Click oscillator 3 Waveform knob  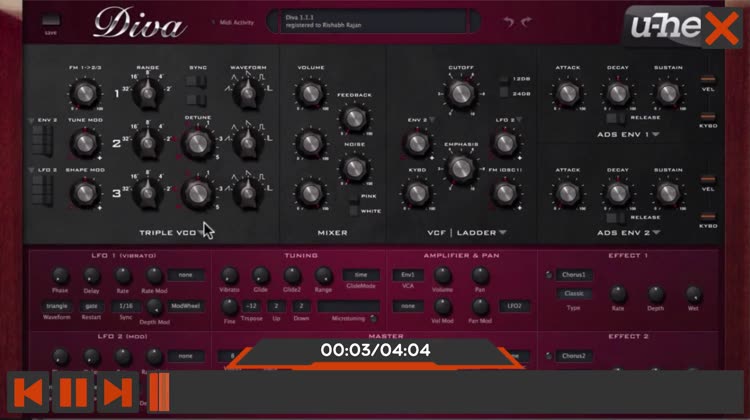tap(248, 192)
